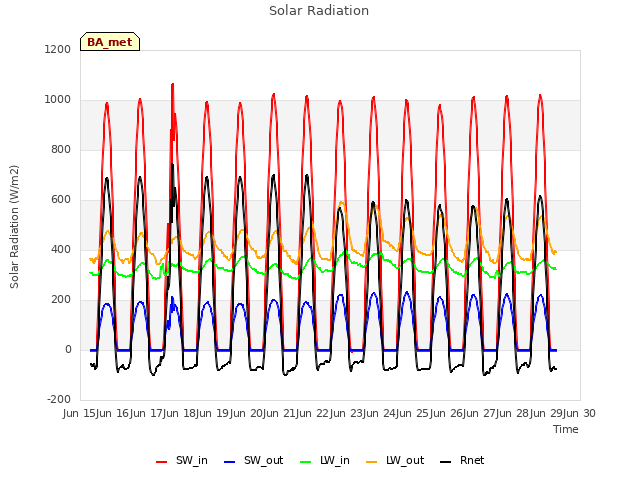640x480 pixels.
Task: Select the Rnet legend entry
Action: (462, 460)
